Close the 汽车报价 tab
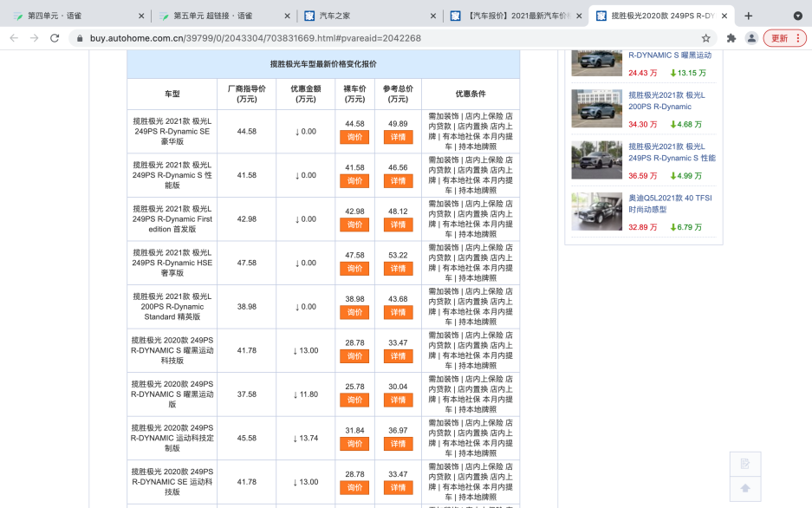This screenshot has width=812, height=508. 579,16
